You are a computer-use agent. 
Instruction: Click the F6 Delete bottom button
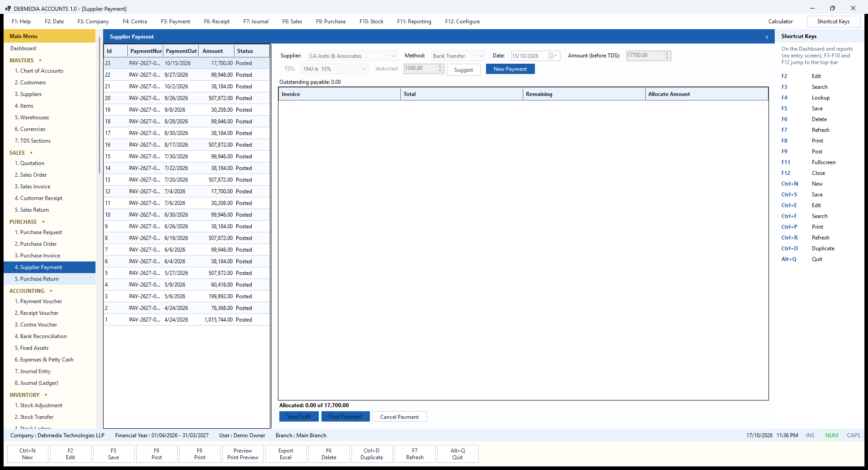coord(329,454)
